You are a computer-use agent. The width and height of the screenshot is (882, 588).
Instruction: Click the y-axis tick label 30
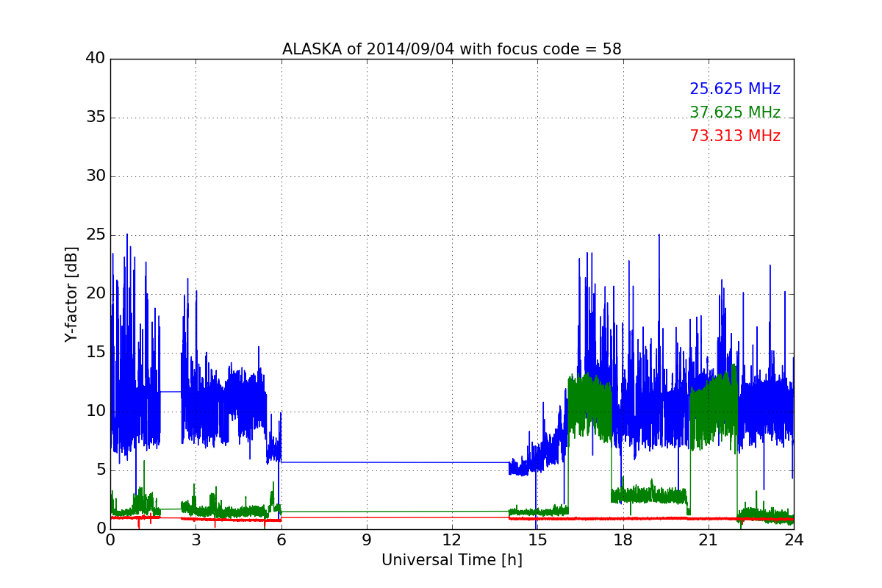click(x=96, y=176)
